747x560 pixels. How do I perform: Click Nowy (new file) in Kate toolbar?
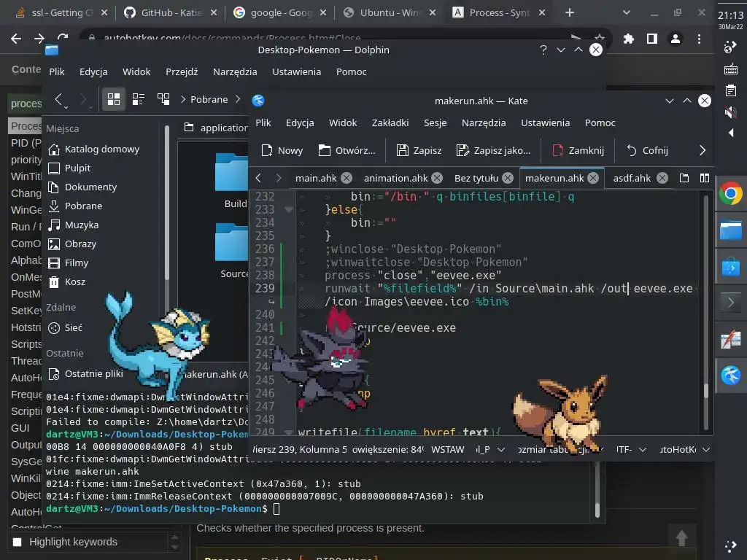pyautogui.click(x=282, y=150)
